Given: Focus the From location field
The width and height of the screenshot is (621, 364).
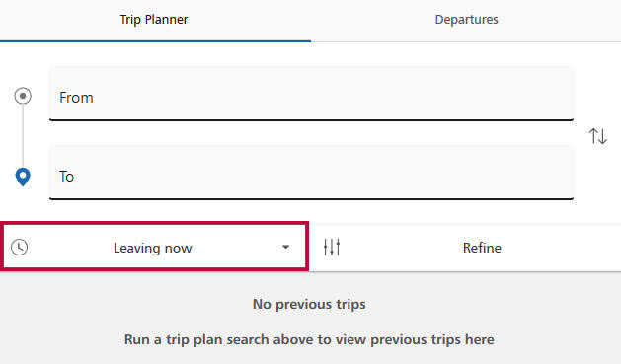Looking at the screenshot, I should (311, 94).
